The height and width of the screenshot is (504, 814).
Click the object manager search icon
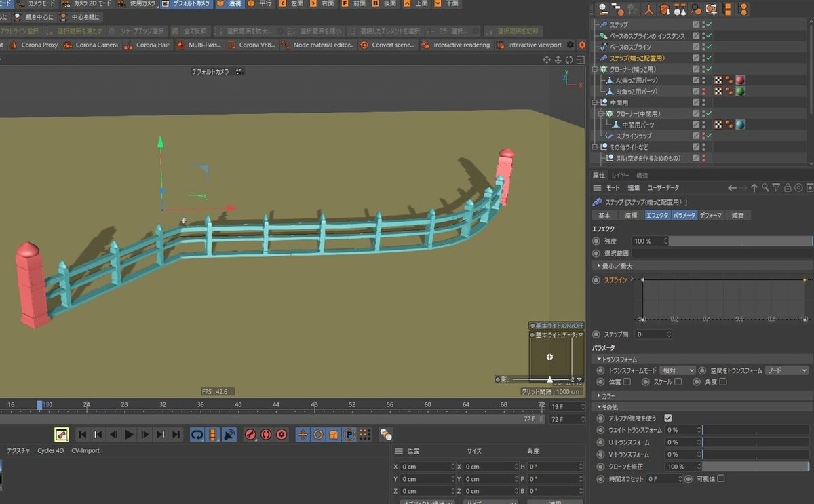[x=697, y=9]
